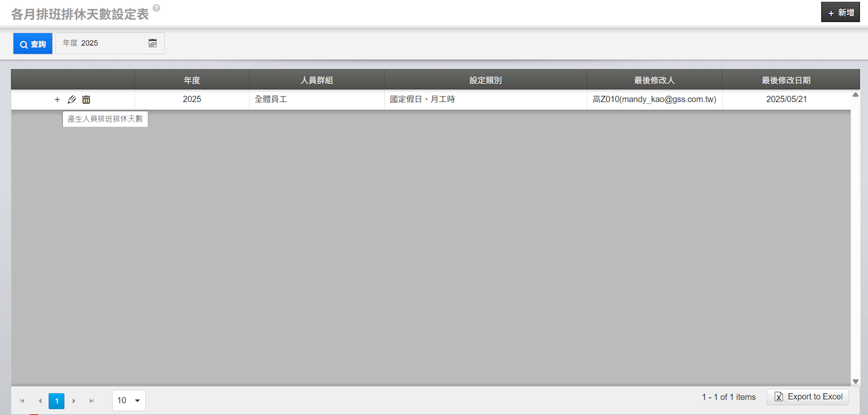The height and width of the screenshot is (415, 868).
Task: Edit the 2025 row with pencil icon
Action: point(72,100)
